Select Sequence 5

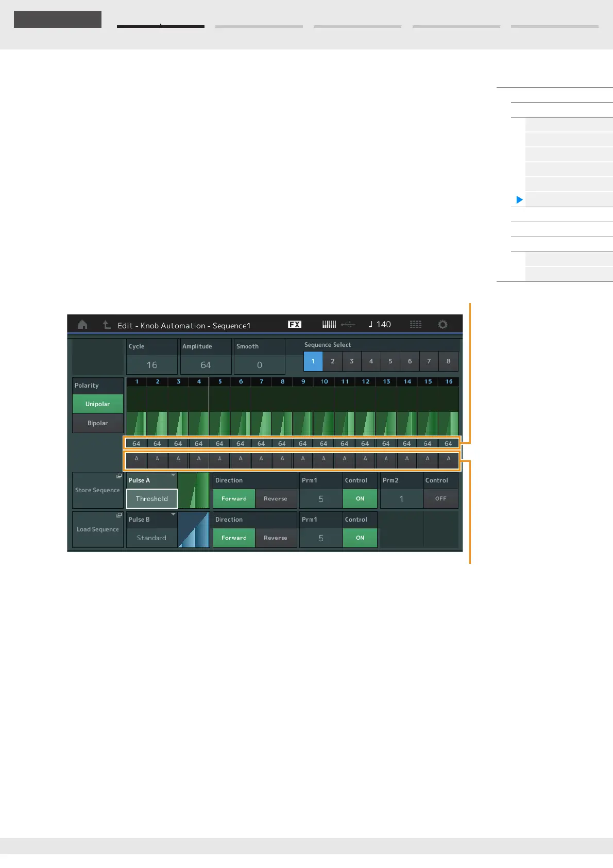[x=390, y=361]
